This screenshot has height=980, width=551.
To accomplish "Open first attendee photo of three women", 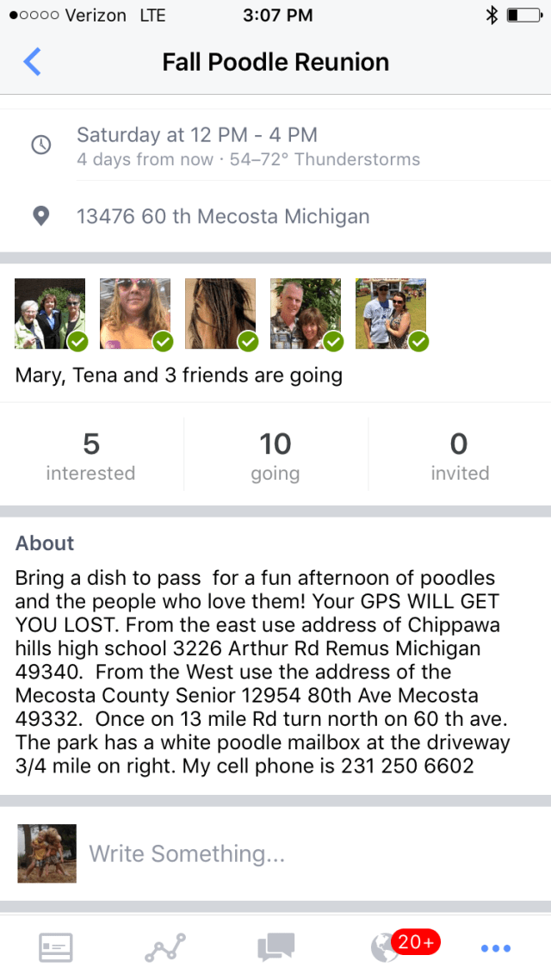I will click(50, 313).
